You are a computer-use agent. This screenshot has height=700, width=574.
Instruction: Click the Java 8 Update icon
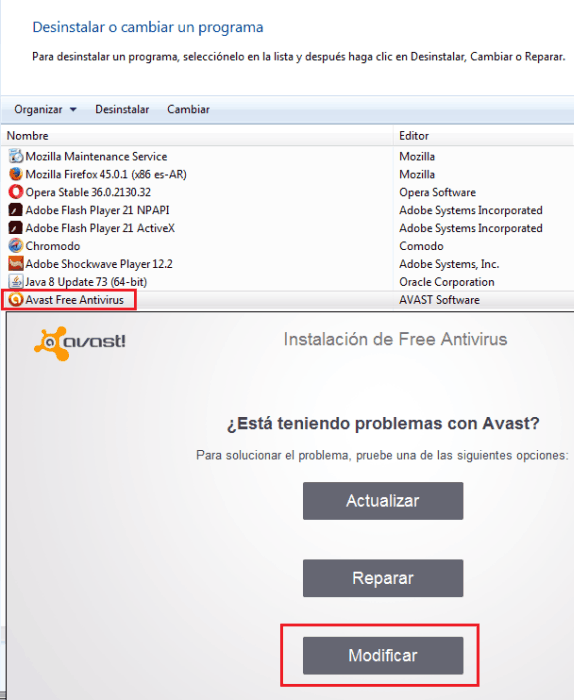(16, 282)
